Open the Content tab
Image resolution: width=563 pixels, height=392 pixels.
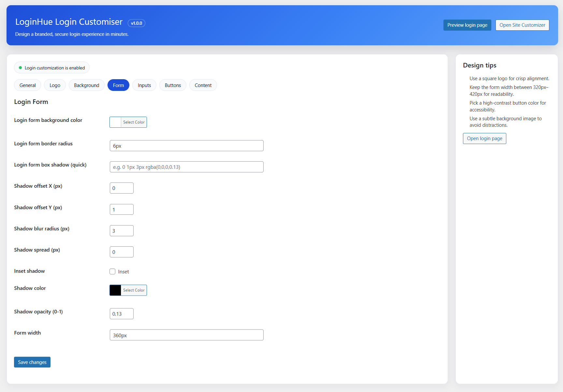tap(203, 85)
